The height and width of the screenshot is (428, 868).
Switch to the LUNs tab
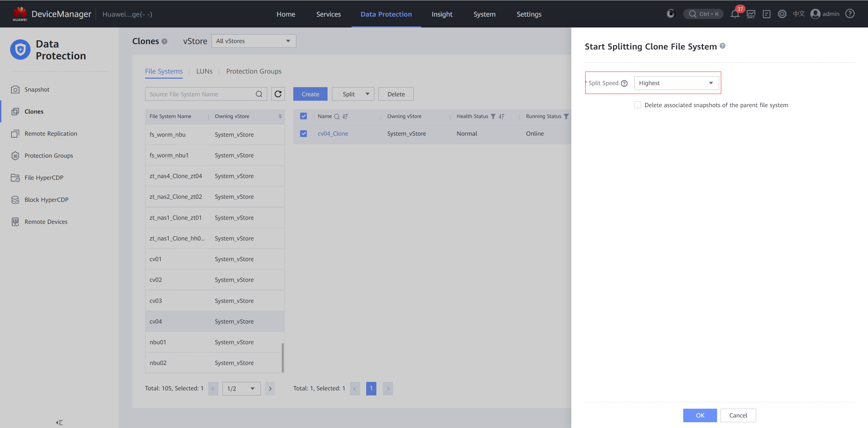(204, 71)
